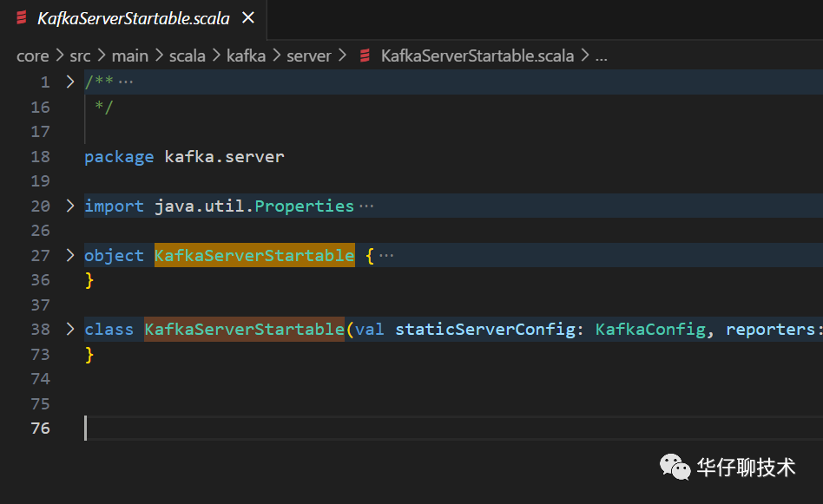Viewport: 823px width, 504px height.
Task: Unfold ellipsis after java.util.Properties
Action: [366, 206]
